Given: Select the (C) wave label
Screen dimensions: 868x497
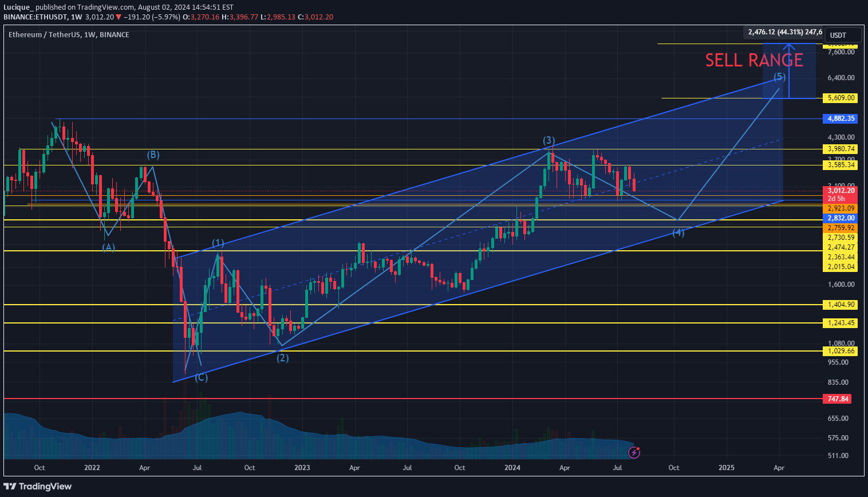Looking at the screenshot, I should pyautogui.click(x=201, y=377).
